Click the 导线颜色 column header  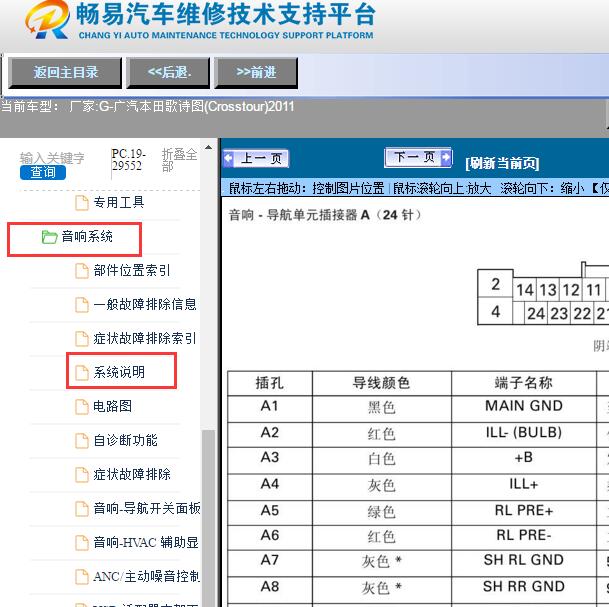point(381,383)
